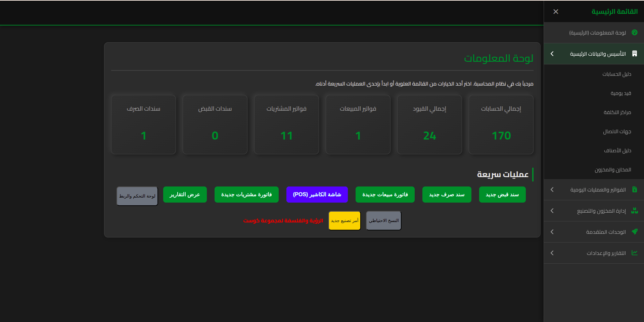Select قيد يومي menu item
The width and height of the screenshot is (644, 322).
click(x=620, y=93)
